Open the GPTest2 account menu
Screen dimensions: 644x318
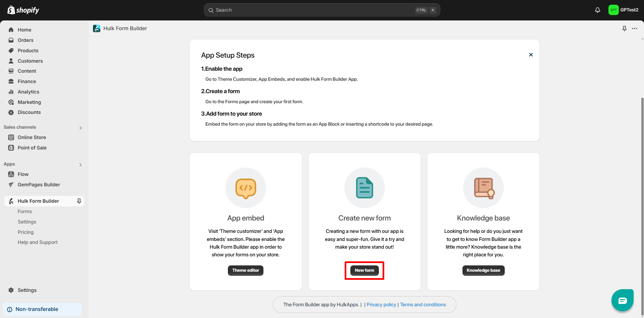coord(623,10)
